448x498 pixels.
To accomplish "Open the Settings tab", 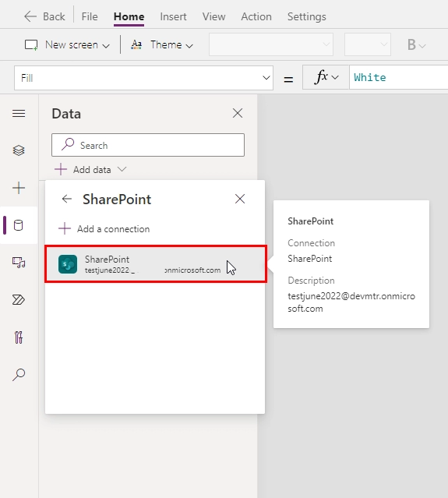I will point(306,16).
